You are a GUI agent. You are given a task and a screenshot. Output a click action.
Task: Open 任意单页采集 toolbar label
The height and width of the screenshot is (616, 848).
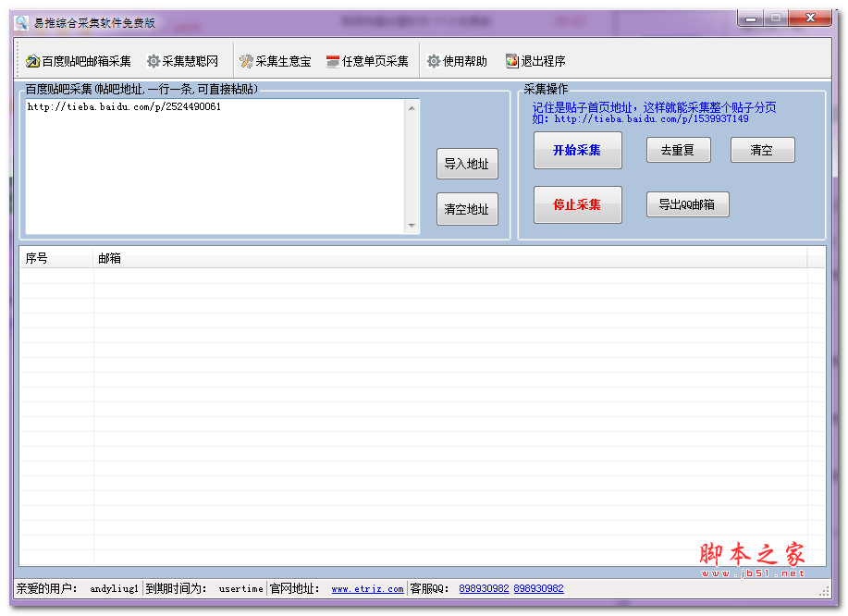pos(375,61)
